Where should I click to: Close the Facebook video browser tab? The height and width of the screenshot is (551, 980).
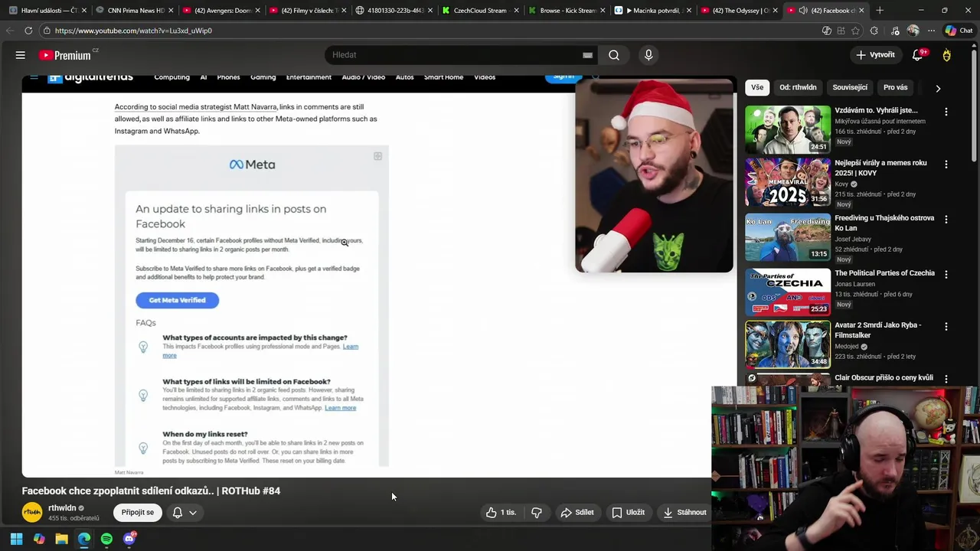coord(861,11)
